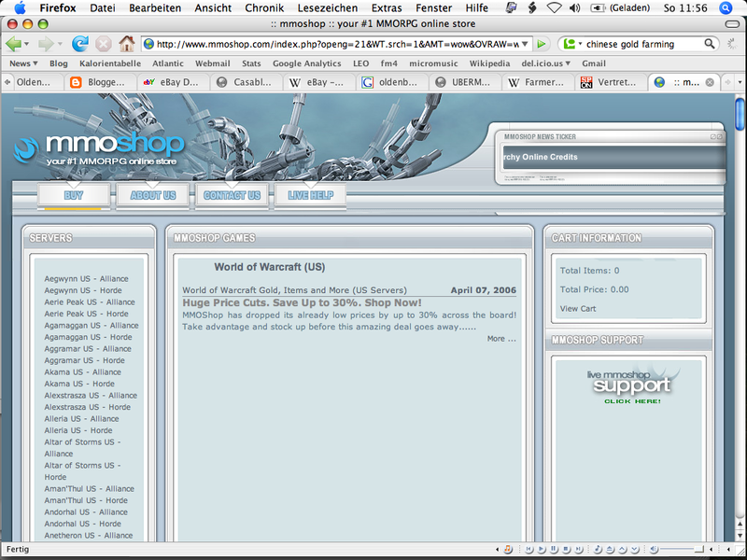Select the Aegwynn US - Alliance server

86,278
